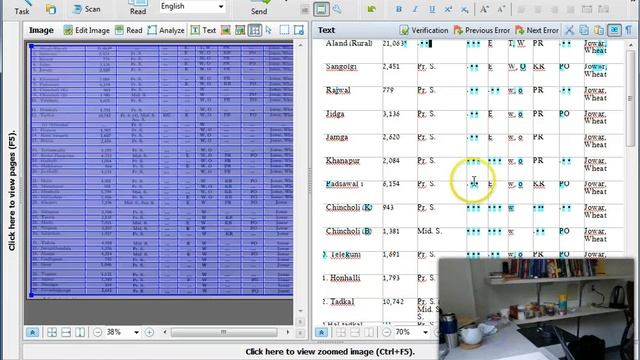Increase font size with larger A icon
Screen dimensions: 640x360
[484, 9]
